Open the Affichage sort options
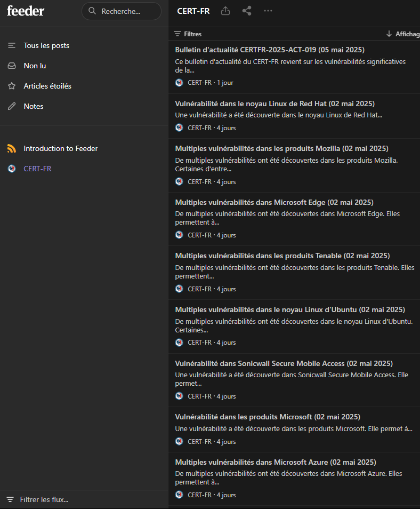This screenshot has width=420, height=509. 403,34
